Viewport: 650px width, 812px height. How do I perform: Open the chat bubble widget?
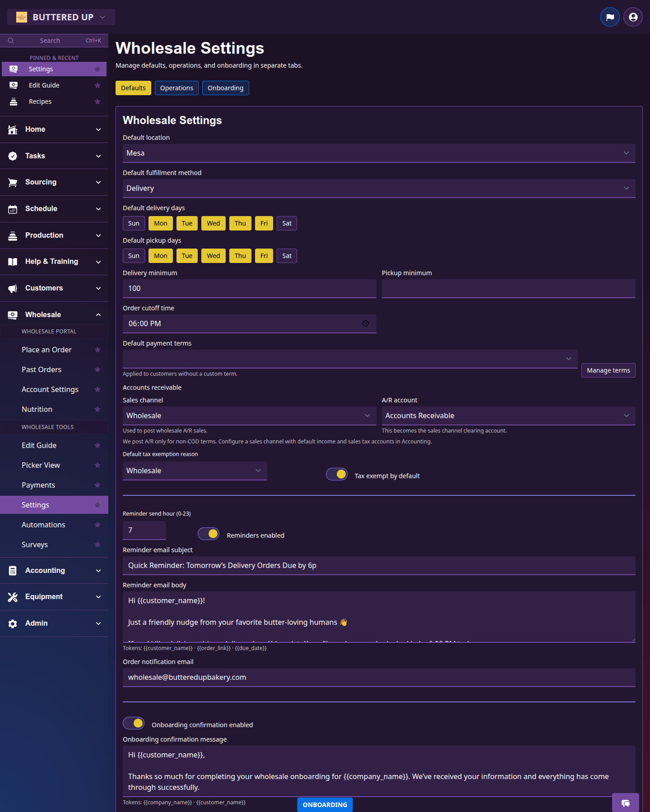626,803
